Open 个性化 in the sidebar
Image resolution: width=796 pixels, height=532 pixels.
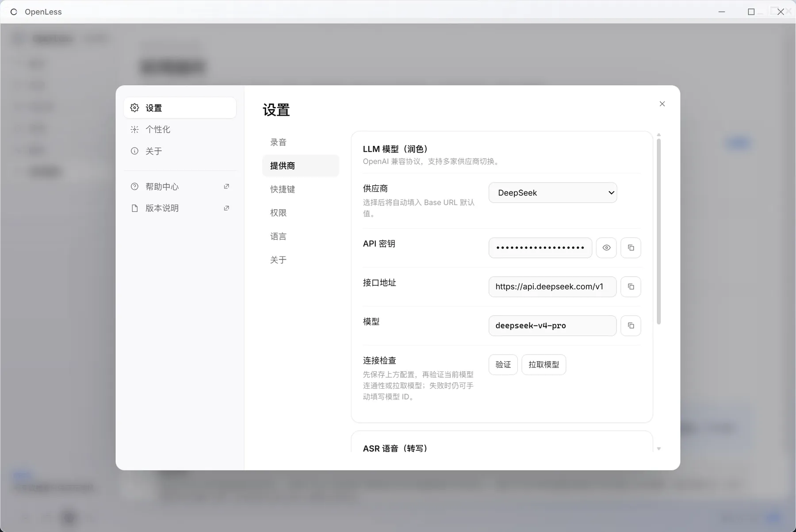(x=180, y=130)
